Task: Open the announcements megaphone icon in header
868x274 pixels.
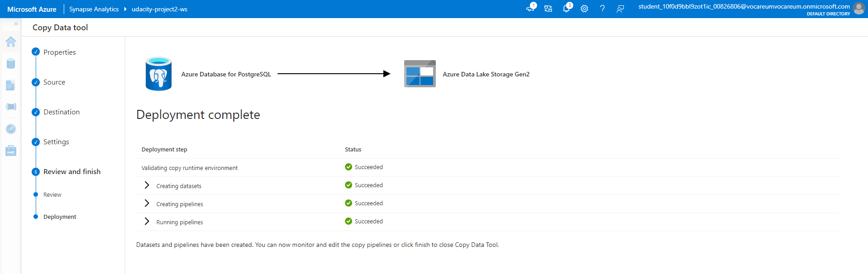Action: click(x=531, y=8)
